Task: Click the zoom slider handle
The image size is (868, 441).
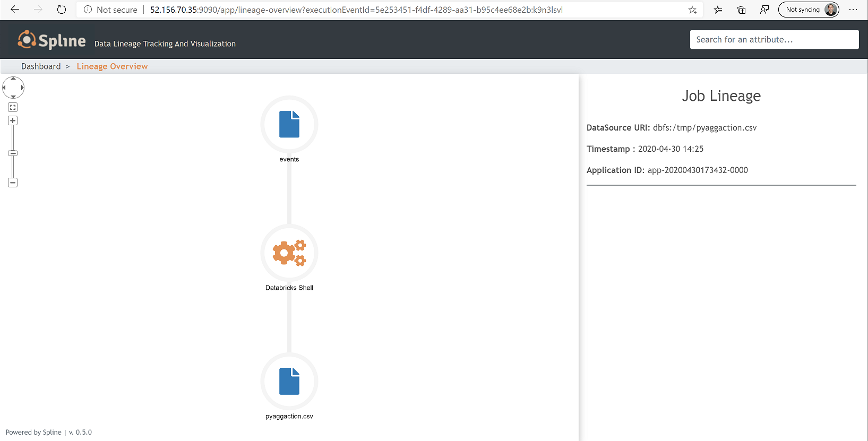Action: pyautogui.click(x=13, y=153)
